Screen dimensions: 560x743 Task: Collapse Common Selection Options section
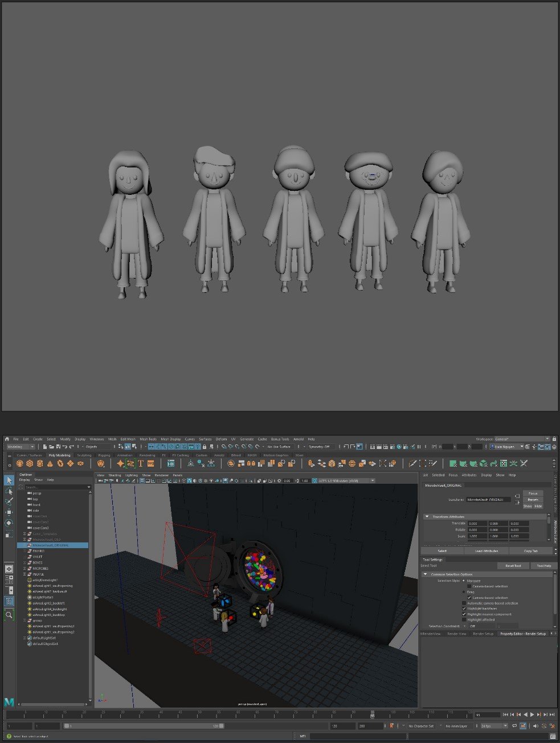(425, 574)
